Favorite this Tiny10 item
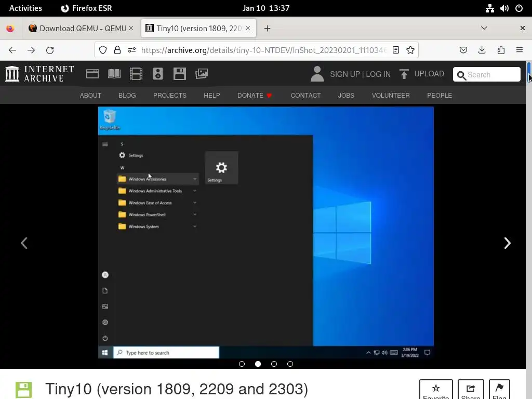532x399 pixels. click(x=436, y=390)
